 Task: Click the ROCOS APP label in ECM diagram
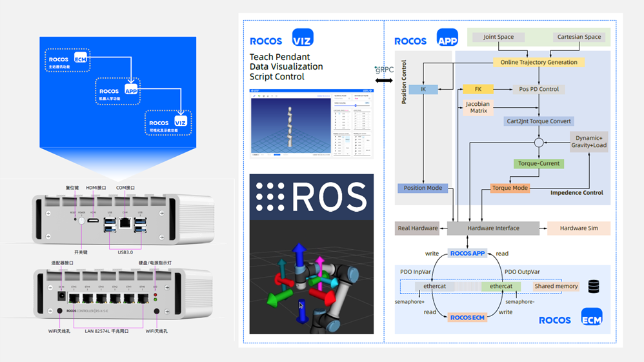[467, 254]
